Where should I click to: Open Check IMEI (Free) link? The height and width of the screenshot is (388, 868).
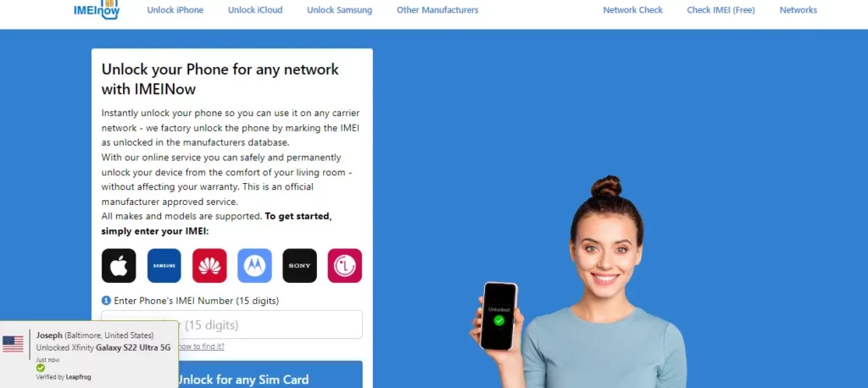coord(721,10)
